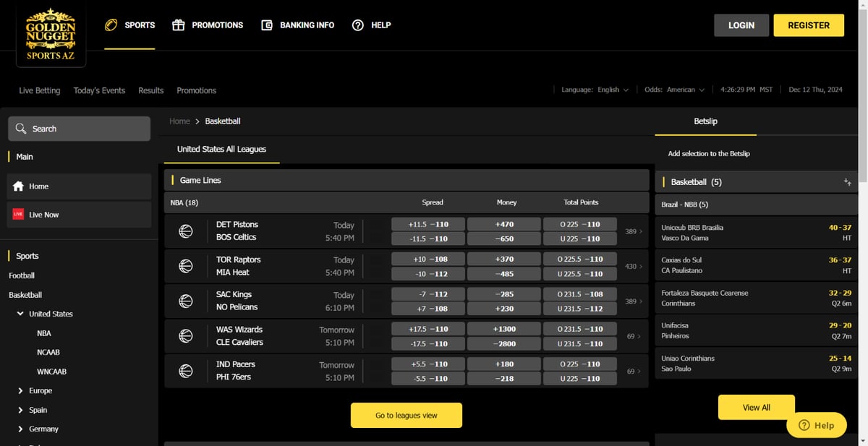Pick WAS Wizards moneyline +1300

click(x=504, y=329)
